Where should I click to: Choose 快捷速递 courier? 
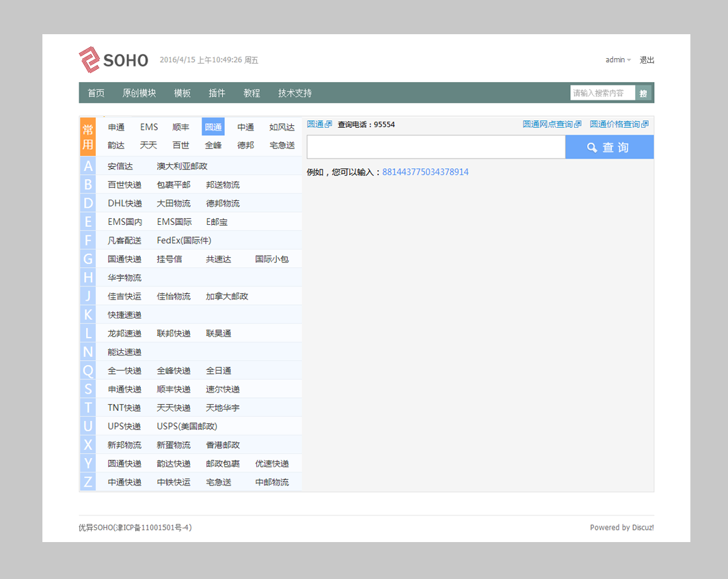[x=124, y=315]
